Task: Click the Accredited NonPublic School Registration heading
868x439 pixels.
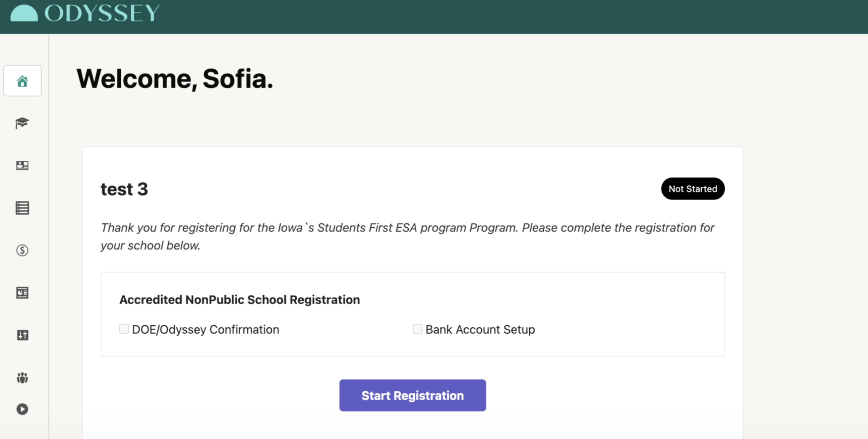Action: tap(239, 300)
